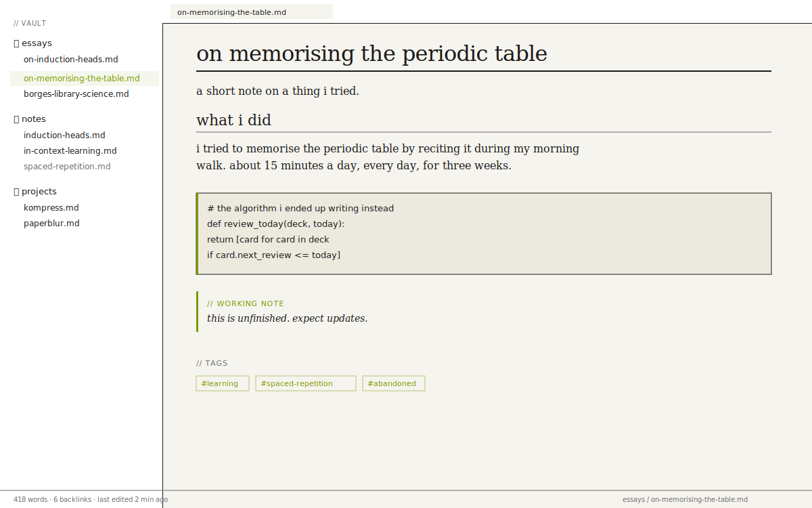The height and width of the screenshot is (508, 812).
Task: Open borges-library-science.md file
Action: pyautogui.click(x=76, y=94)
